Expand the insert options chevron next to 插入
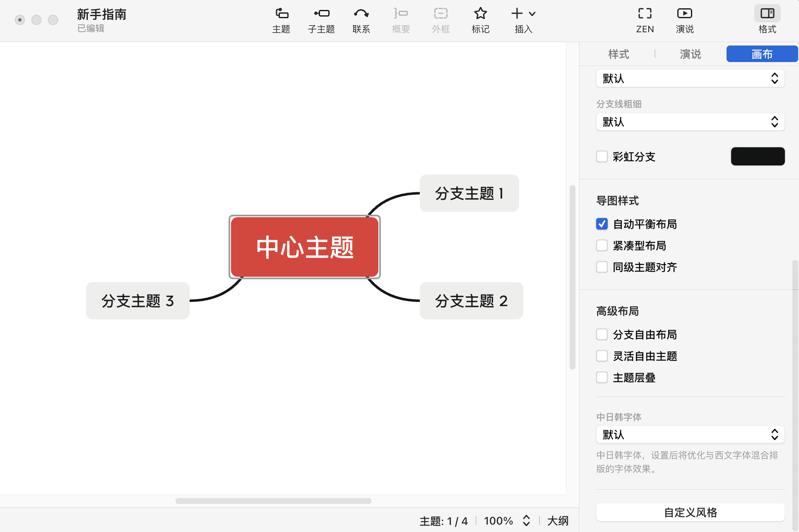Image resolution: width=799 pixels, height=532 pixels. (532, 13)
